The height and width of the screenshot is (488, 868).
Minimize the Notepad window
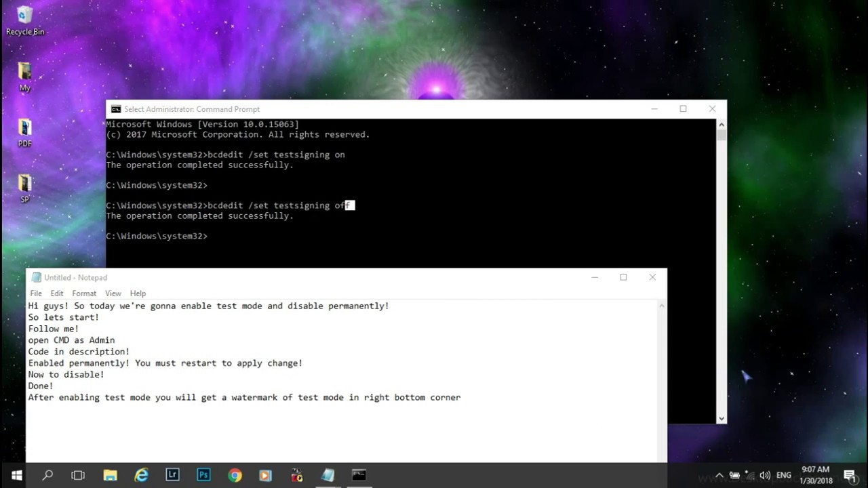[594, 277]
